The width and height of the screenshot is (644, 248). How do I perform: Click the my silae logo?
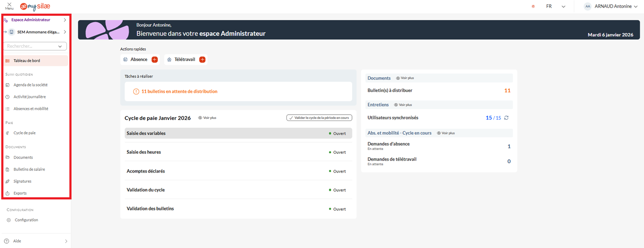35,6
